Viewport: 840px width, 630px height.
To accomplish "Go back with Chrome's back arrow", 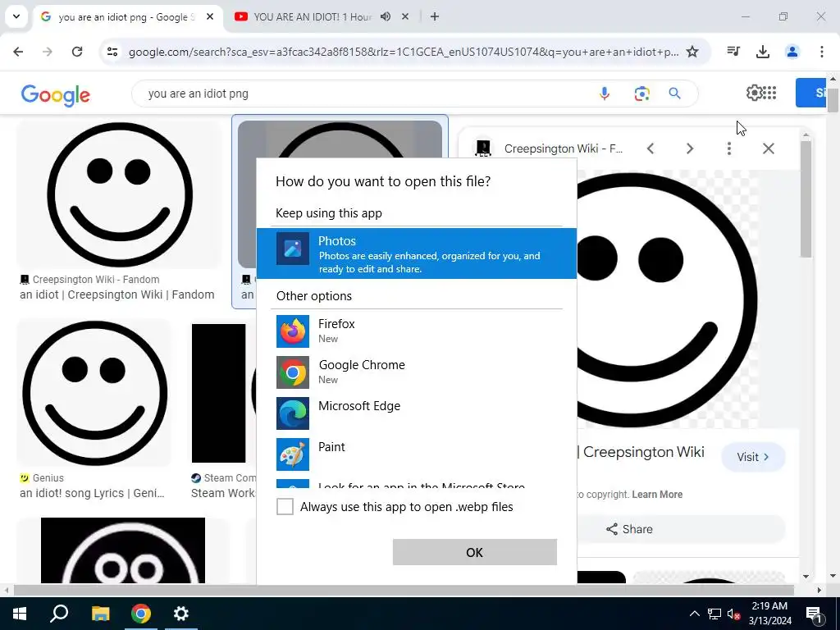I will 18,52.
